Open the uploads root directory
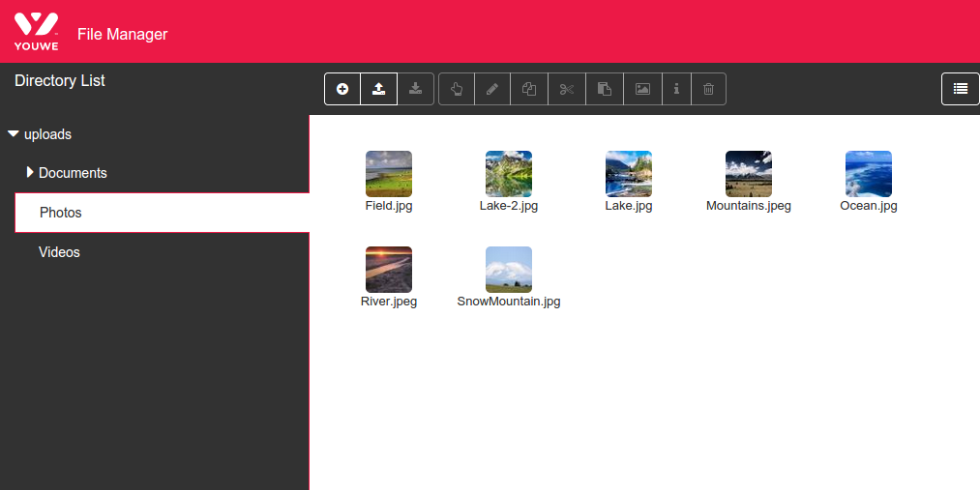This screenshot has width=980, height=490. [47, 135]
